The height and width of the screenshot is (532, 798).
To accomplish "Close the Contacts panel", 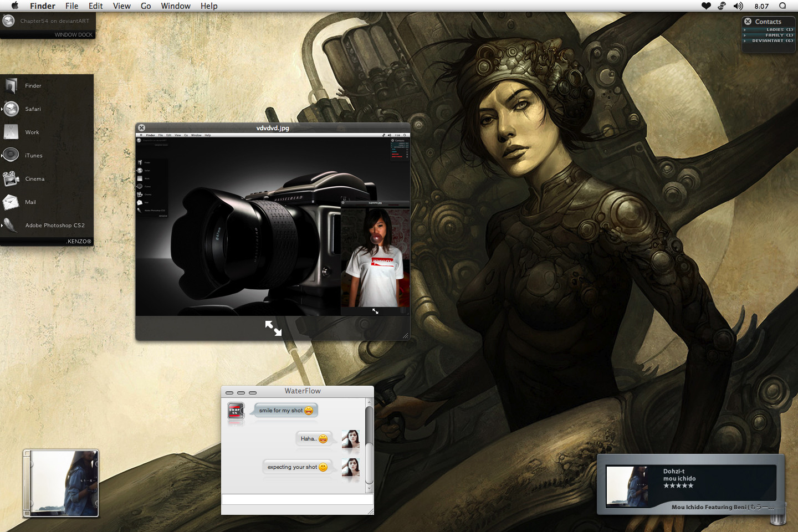I will pos(748,21).
